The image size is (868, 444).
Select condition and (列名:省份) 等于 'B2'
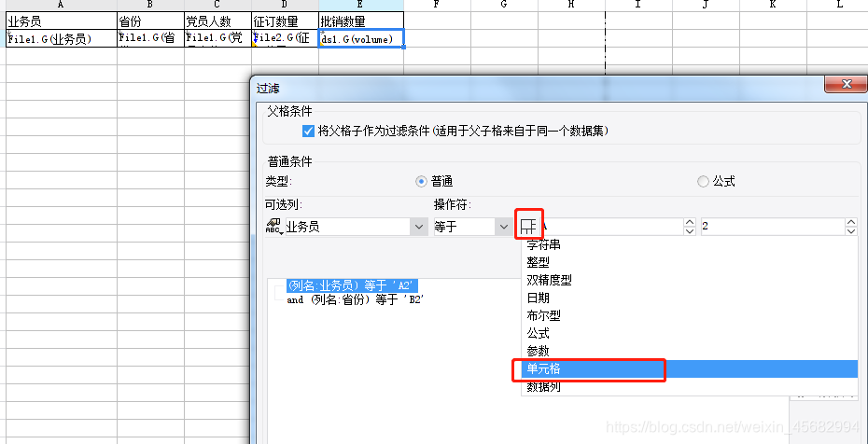(355, 299)
